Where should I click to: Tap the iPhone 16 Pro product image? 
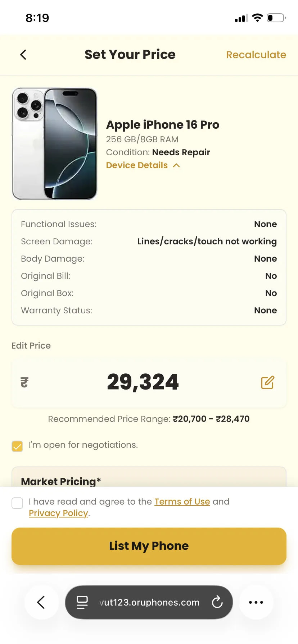(x=55, y=144)
